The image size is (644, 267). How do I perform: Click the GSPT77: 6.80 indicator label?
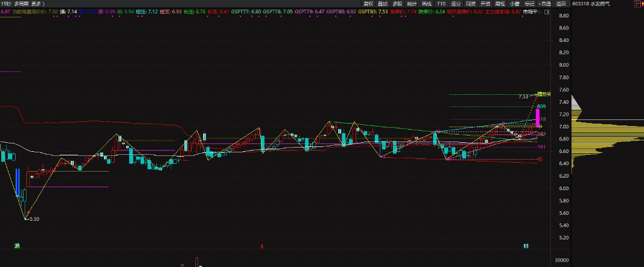[x=246, y=11]
